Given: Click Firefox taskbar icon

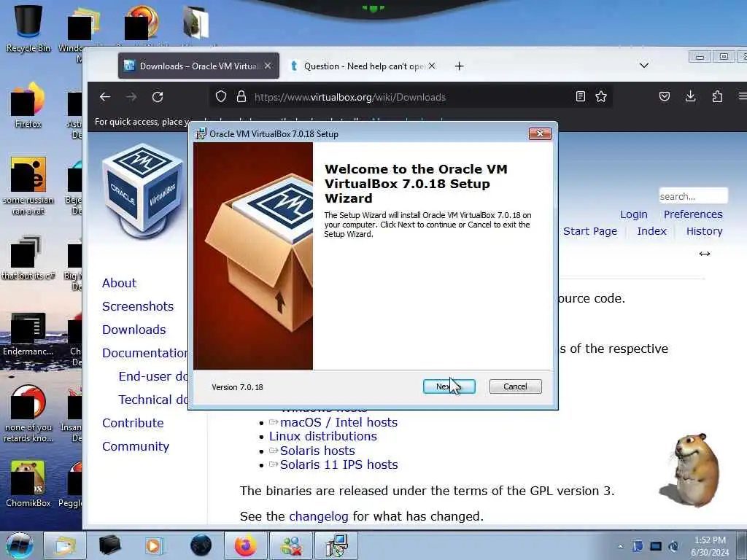Looking at the screenshot, I should click(245, 545).
